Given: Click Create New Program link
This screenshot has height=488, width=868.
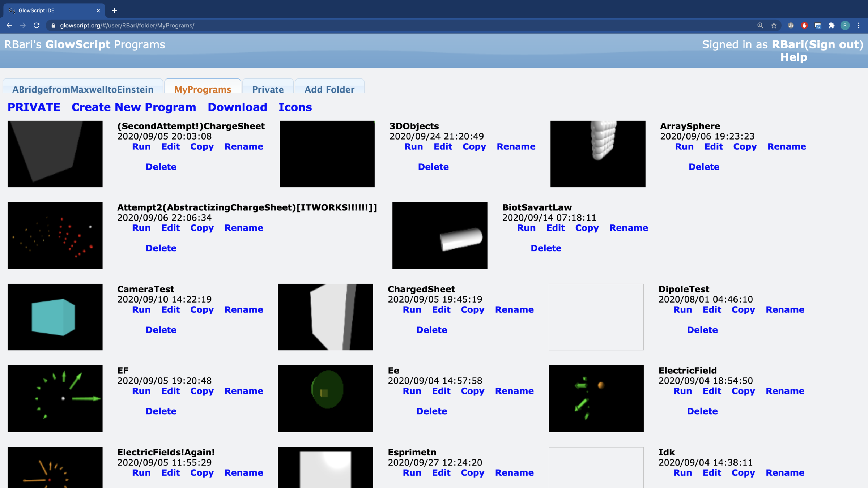Looking at the screenshot, I should pos(134,107).
